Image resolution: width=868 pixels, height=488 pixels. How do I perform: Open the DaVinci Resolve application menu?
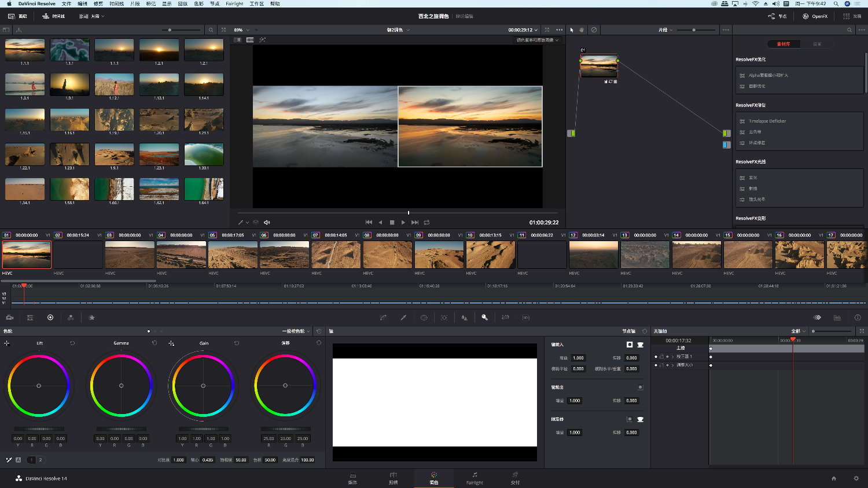tap(37, 3)
